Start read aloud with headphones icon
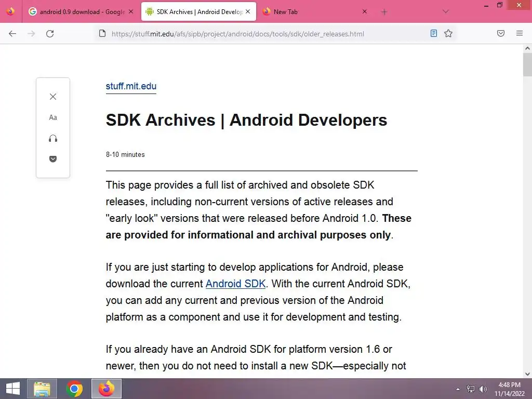The width and height of the screenshot is (532, 399). pos(53,138)
